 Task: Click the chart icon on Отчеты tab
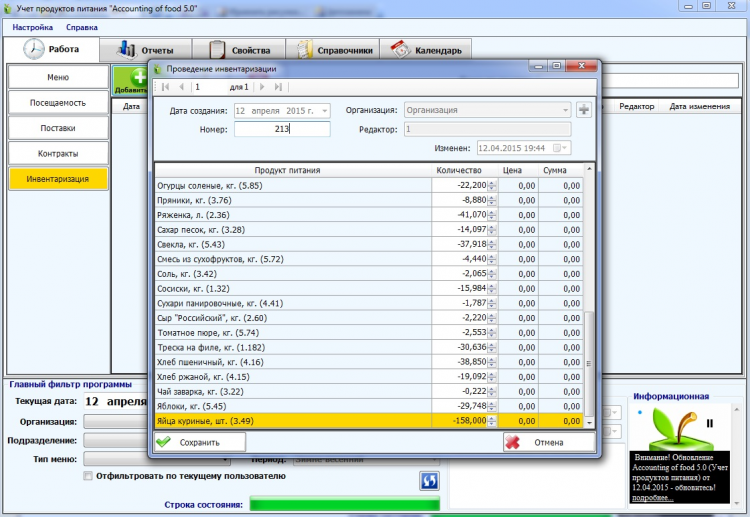click(127, 49)
